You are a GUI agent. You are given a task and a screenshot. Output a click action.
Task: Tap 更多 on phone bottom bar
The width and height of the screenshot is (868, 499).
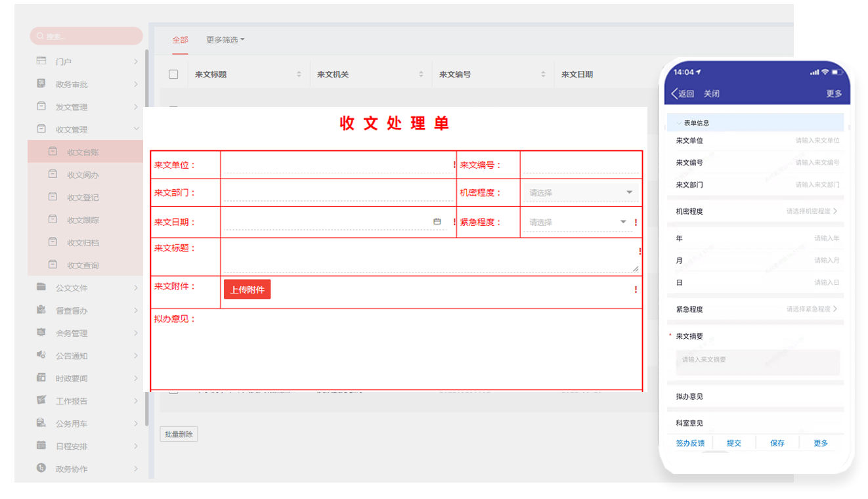[x=821, y=443]
